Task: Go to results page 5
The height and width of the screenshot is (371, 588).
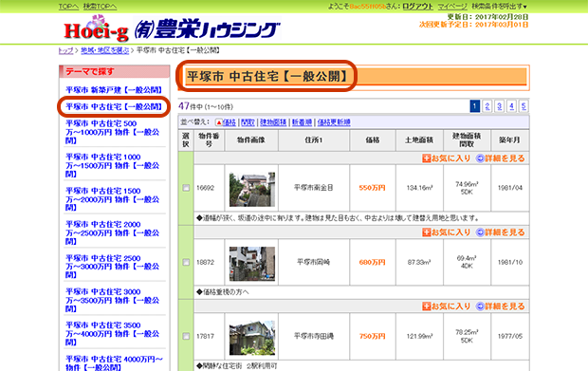Action: click(x=524, y=106)
